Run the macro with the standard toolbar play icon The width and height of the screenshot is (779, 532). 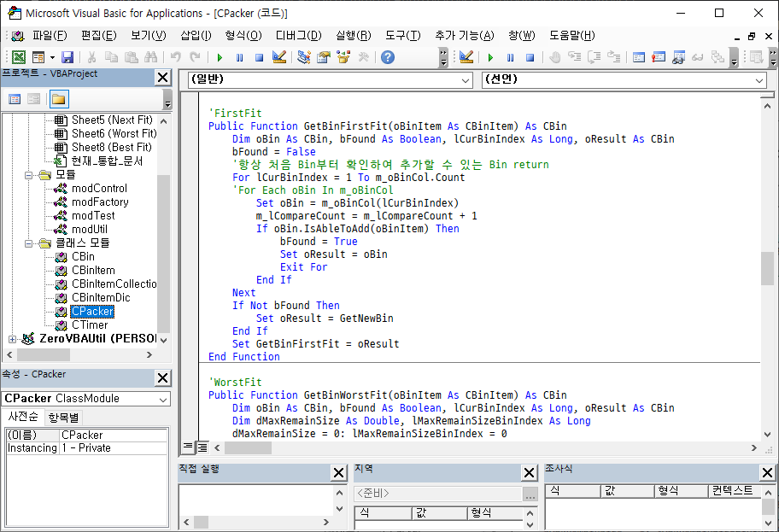tap(220, 57)
